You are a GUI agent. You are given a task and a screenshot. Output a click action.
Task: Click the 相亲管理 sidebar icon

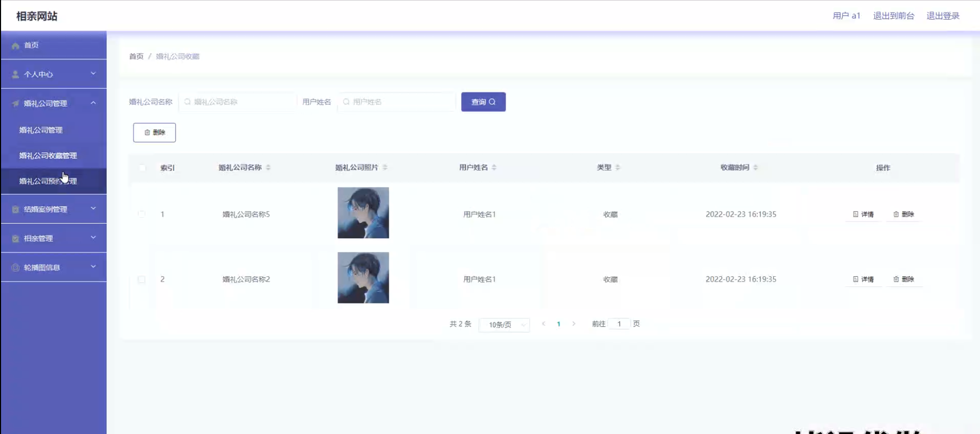tap(15, 238)
